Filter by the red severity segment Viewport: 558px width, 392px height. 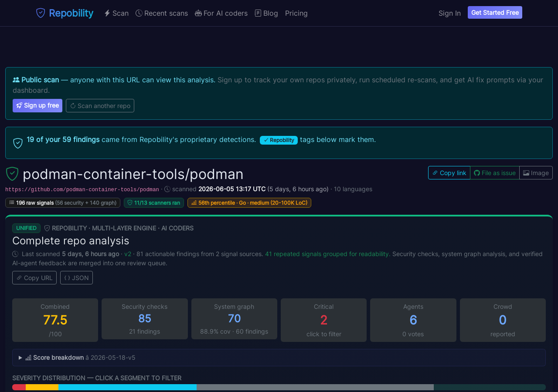pyautogui.click(x=19, y=387)
